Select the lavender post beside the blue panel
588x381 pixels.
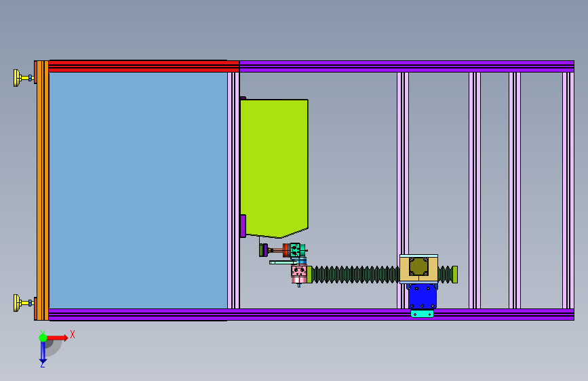233,190
